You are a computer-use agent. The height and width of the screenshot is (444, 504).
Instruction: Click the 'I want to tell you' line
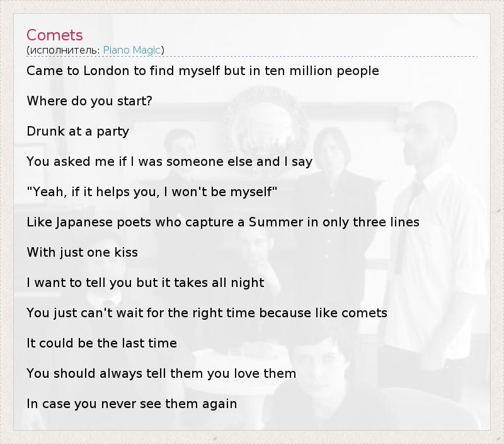point(145,283)
